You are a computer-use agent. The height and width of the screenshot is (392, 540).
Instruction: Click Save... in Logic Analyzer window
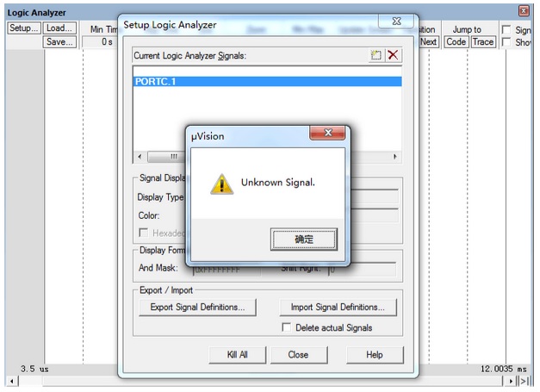(x=59, y=42)
